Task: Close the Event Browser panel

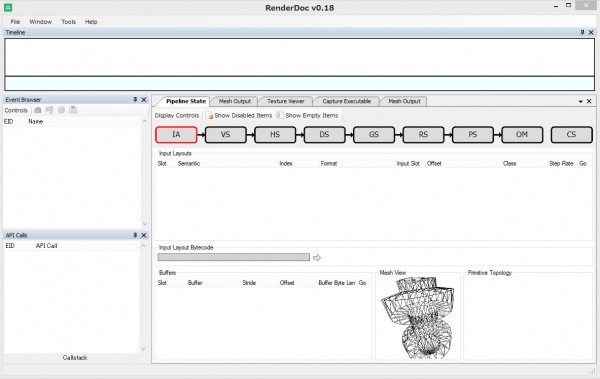Action: tap(144, 100)
